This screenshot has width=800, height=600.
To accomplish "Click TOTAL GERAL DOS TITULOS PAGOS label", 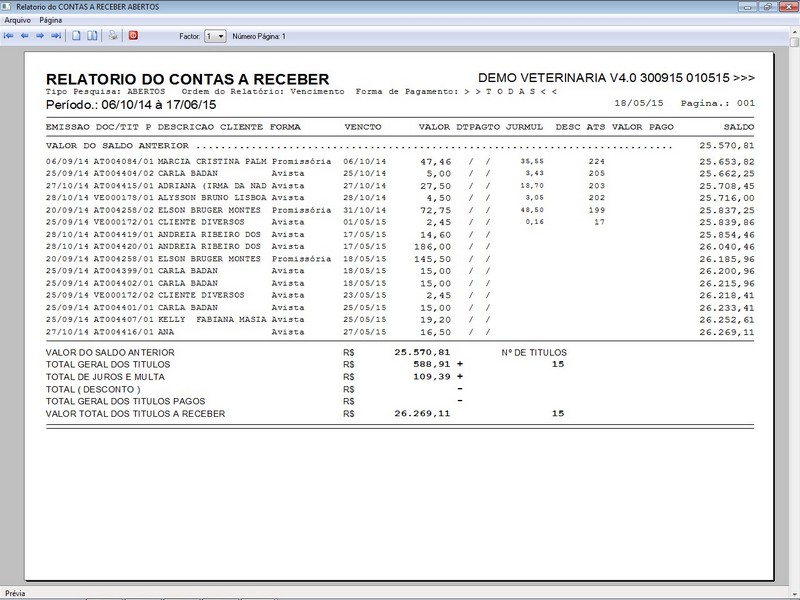I will click(126, 402).
